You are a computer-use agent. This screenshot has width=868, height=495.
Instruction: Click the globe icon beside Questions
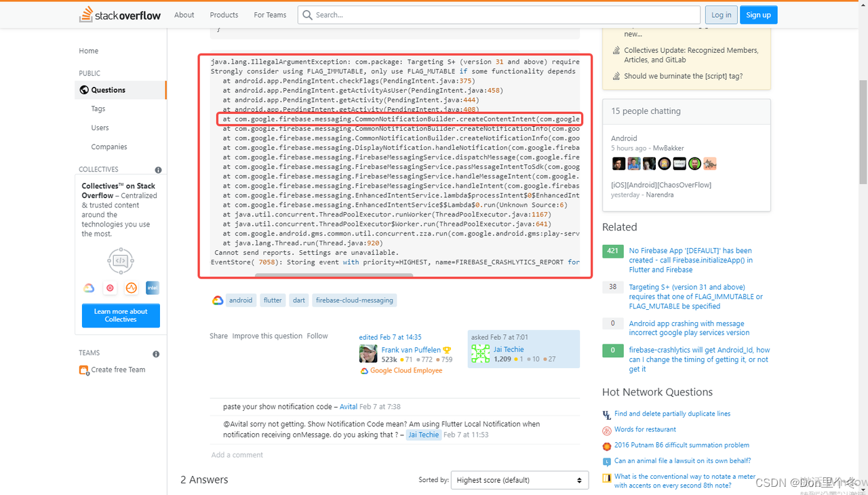pos(84,90)
